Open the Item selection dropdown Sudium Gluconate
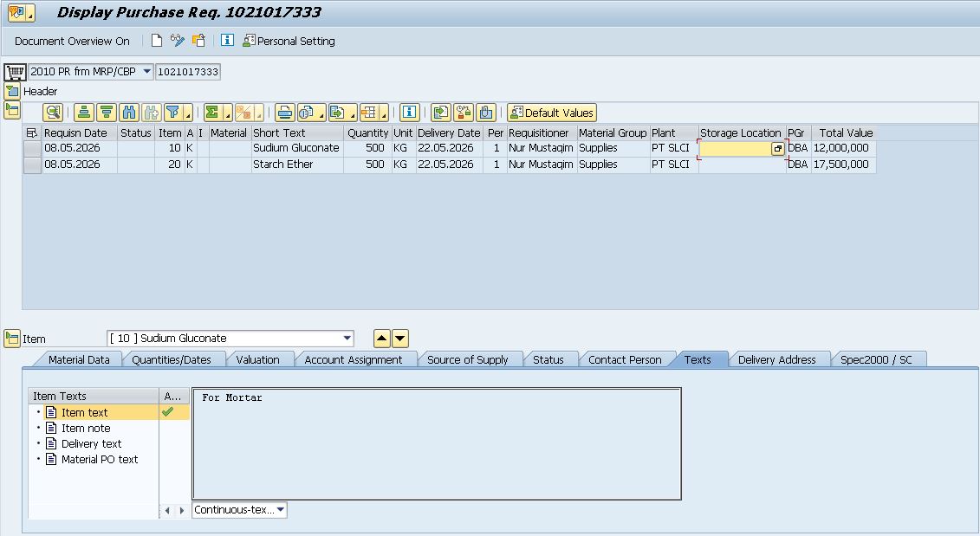Screen dimensions: 980x536 click(x=230, y=338)
